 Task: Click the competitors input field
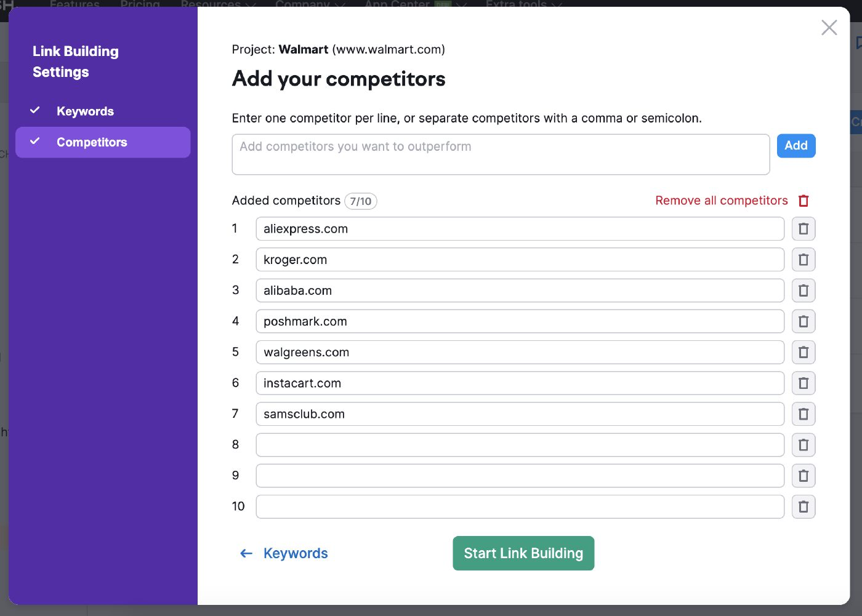[x=501, y=154]
